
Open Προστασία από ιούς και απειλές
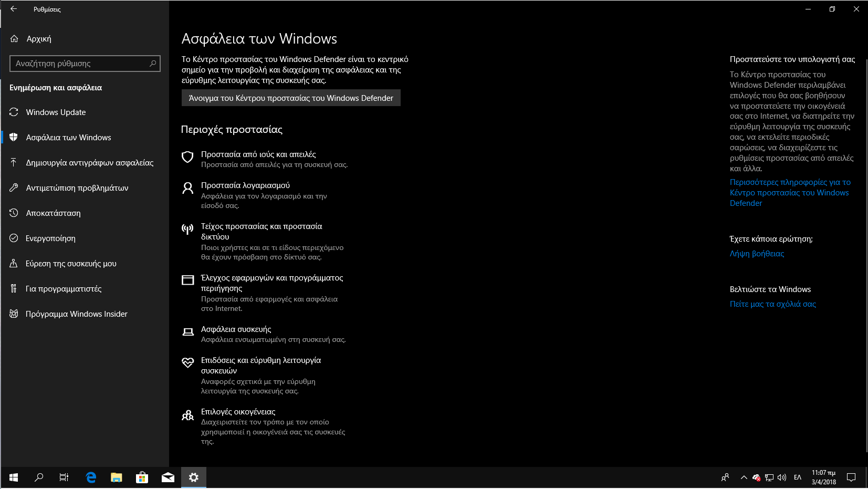point(265,159)
